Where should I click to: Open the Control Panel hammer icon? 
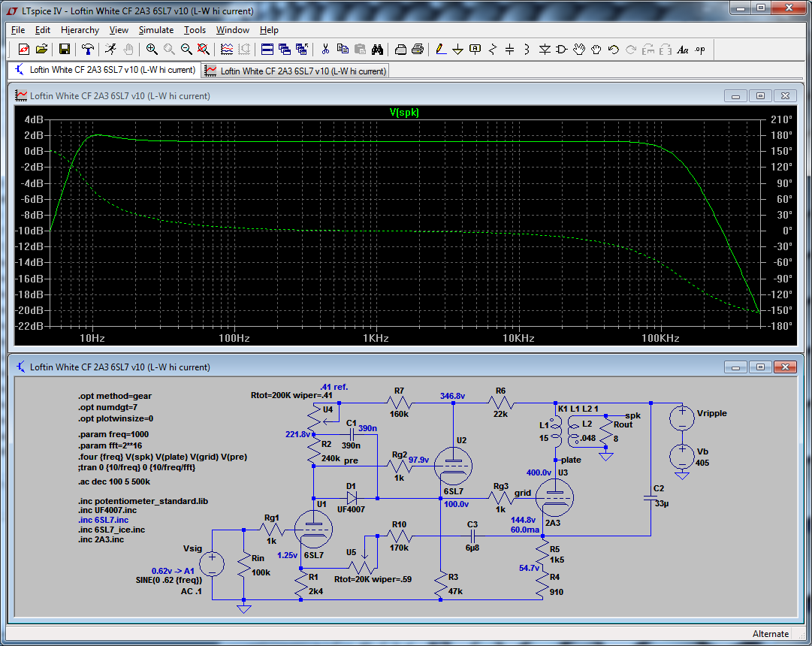88,50
